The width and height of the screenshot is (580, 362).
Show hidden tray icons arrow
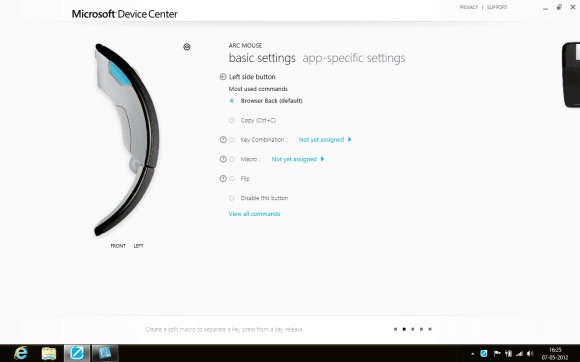472,354
